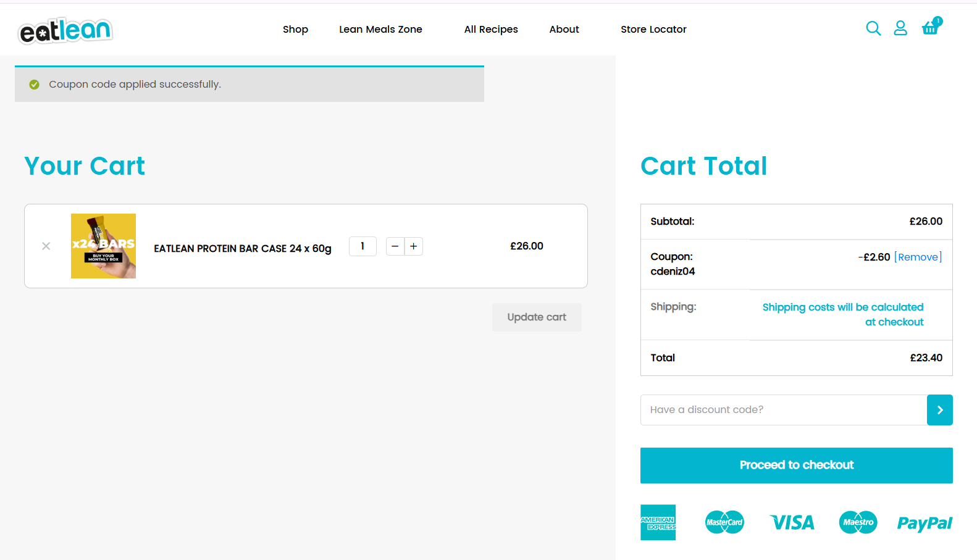Open the search magnifier icon
This screenshot has width=977, height=560.
click(x=873, y=28)
